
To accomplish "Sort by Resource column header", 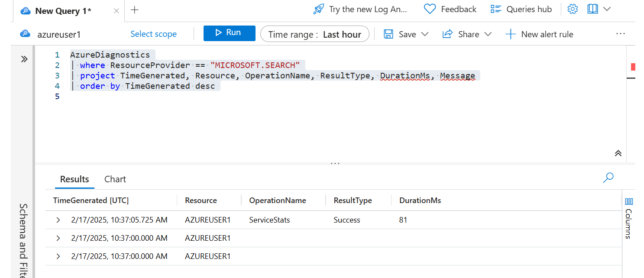I will pos(201,200).
